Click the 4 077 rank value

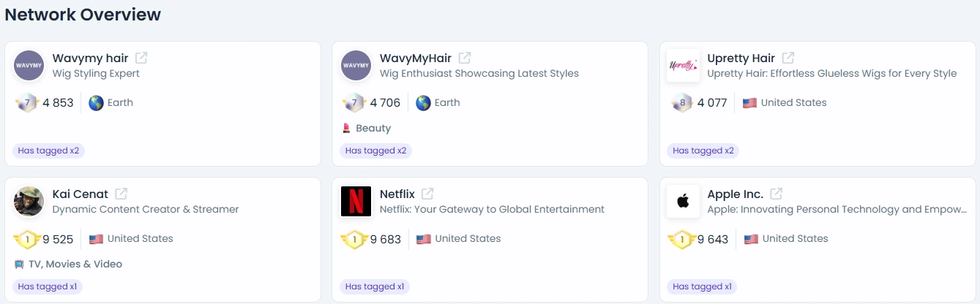[x=713, y=103]
